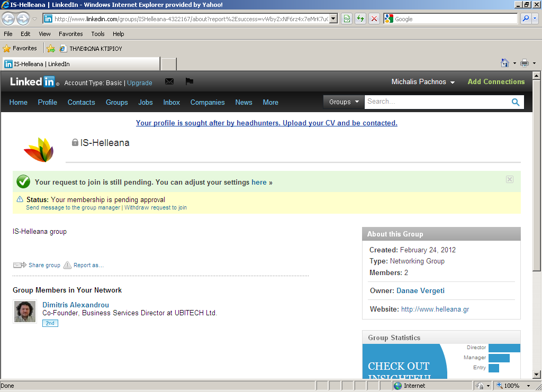Open the File menu
This screenshot has width=542, height=392.
pyautogui.click(x=8, y=34)
